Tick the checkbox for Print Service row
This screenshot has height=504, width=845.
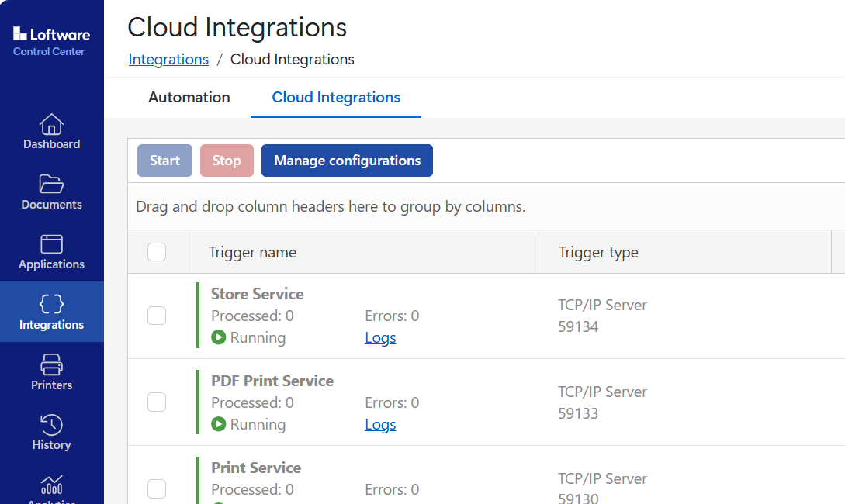[x=157, y=489]
